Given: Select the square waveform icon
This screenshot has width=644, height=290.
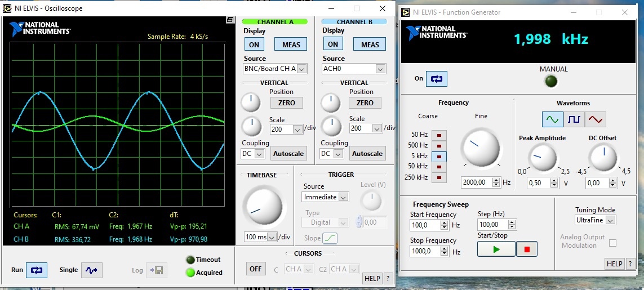Looking at the screenshot, I should (574, 119).
